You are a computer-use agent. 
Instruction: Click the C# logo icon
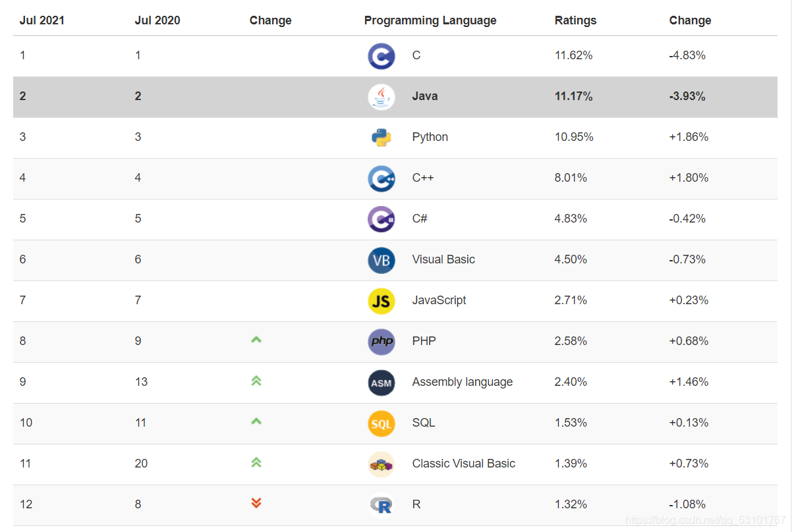(x=382, y=219)
